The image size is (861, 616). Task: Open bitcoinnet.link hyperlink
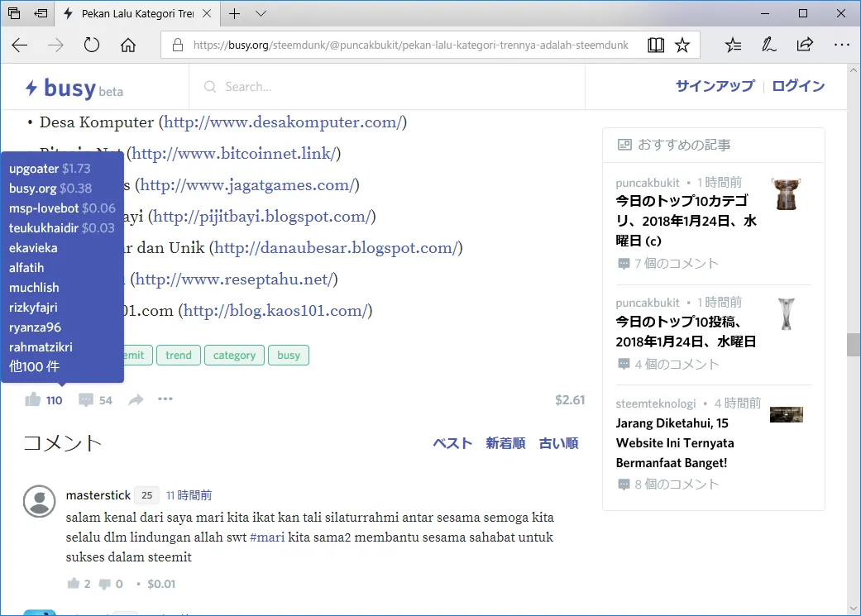[x=234, y=153]
